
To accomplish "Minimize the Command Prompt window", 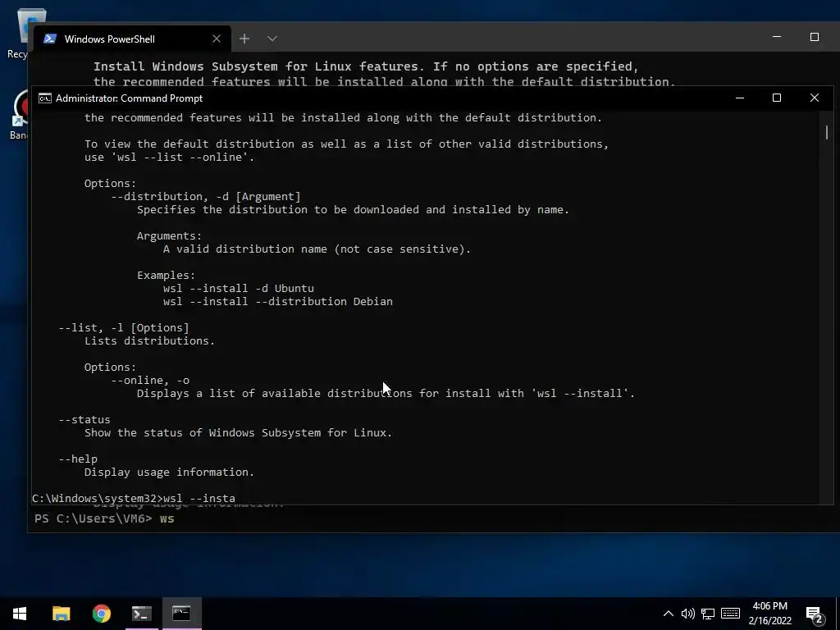I will pos(740,98).
